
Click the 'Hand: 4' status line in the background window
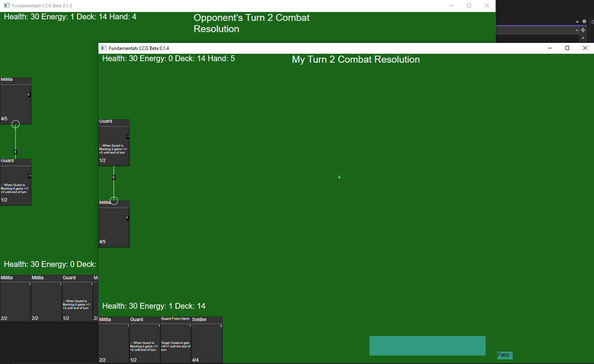click(123, 17)
